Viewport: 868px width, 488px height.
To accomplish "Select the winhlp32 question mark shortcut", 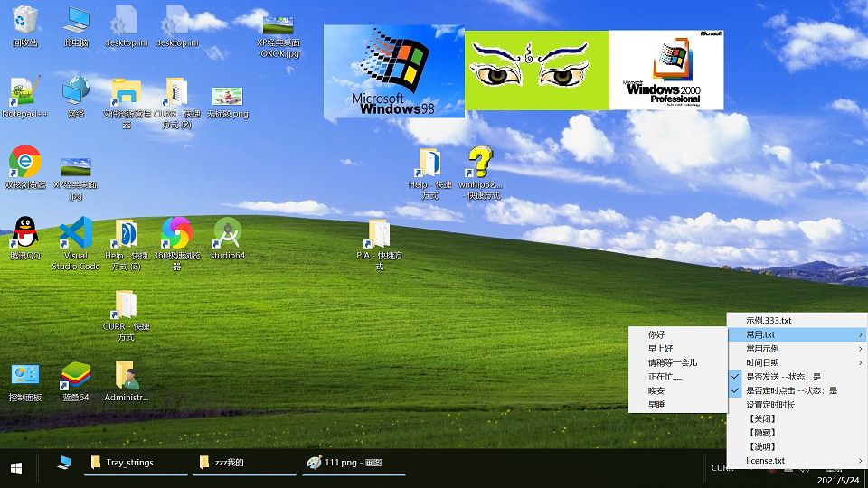I will click(x=480, y=173).
